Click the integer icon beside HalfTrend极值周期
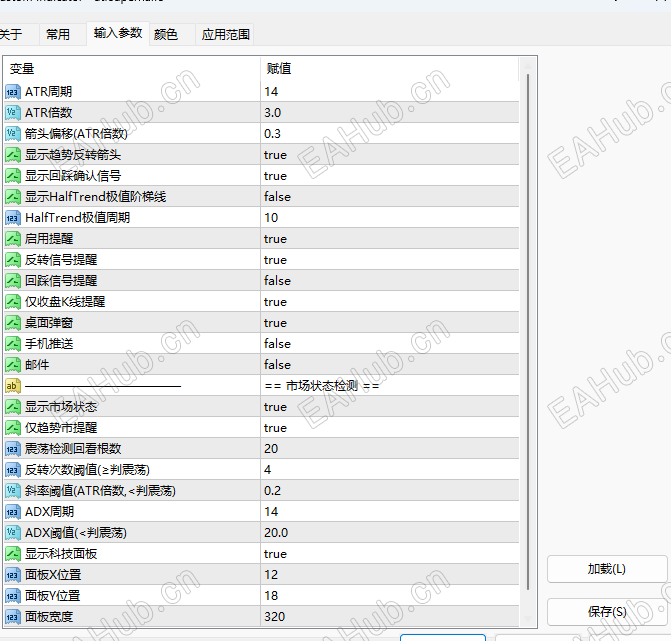The image size is (671, 641). point(13,218)
